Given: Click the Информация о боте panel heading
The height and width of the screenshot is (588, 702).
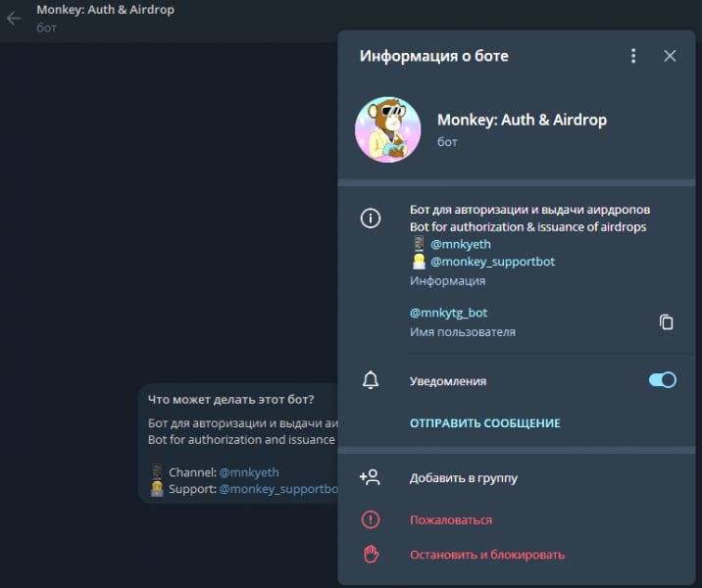Looking at the screenshot, I should click(x=433, y=56).
